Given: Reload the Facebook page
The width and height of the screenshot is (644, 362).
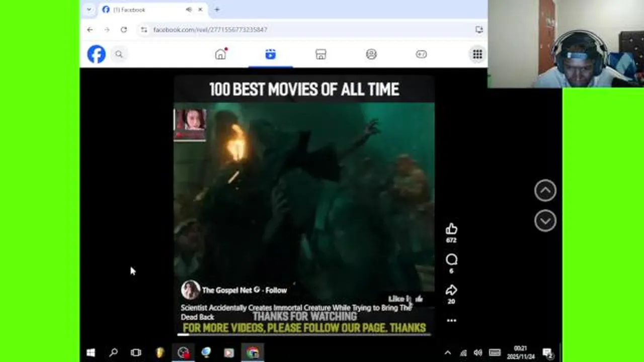Looking at the screenshot, I should click(x=124, y=30).
